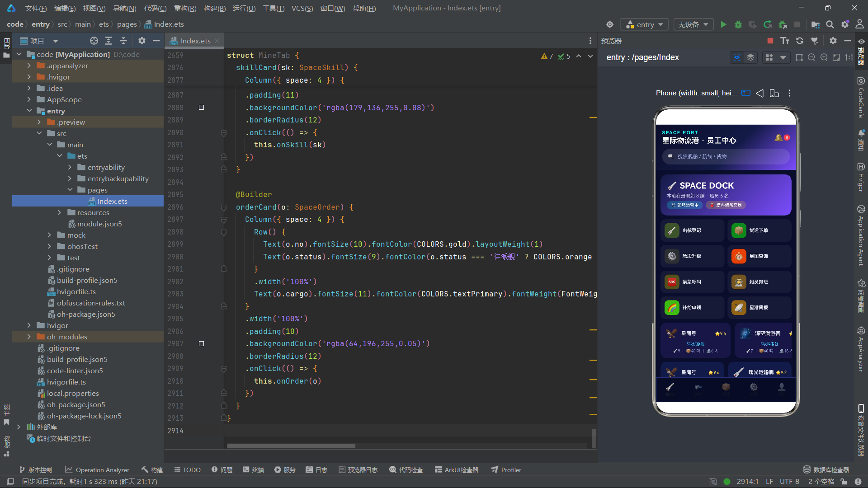Collapse all nodes in project panel
The image size is (868, 488).
point(123,41)
